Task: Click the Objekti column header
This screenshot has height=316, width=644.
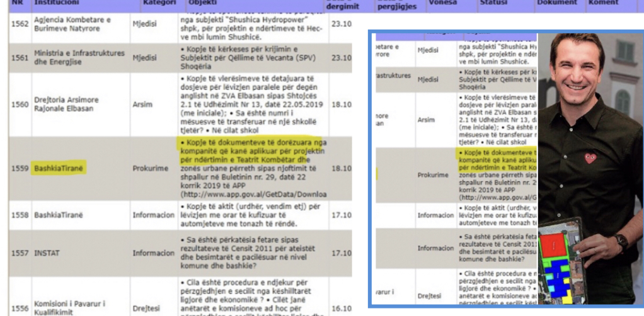Action: 202,3
